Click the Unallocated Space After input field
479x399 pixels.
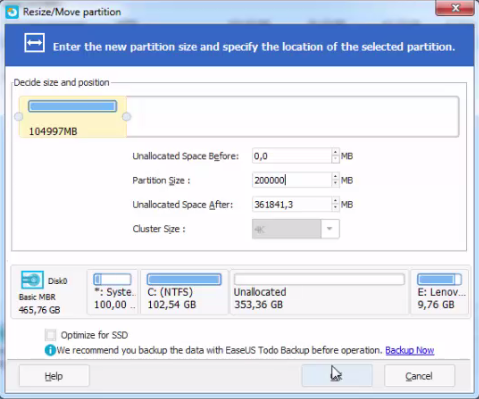pos(292,204)
